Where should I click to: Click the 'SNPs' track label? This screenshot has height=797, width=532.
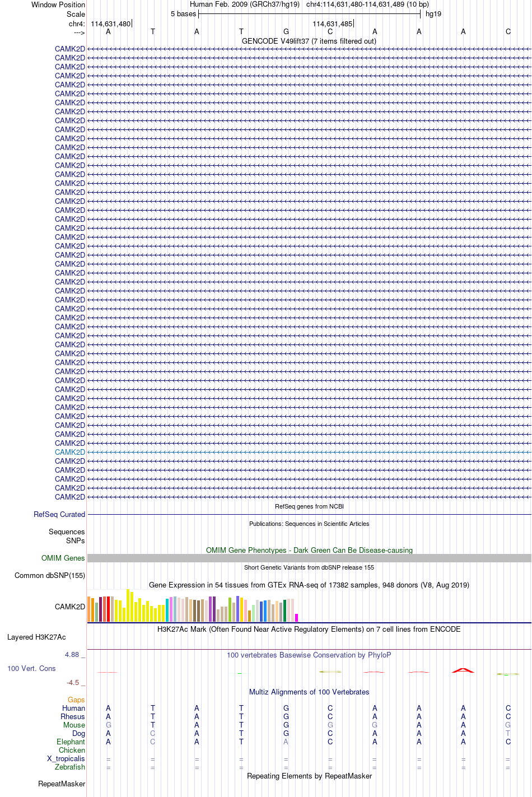click(x=75, y=540)
